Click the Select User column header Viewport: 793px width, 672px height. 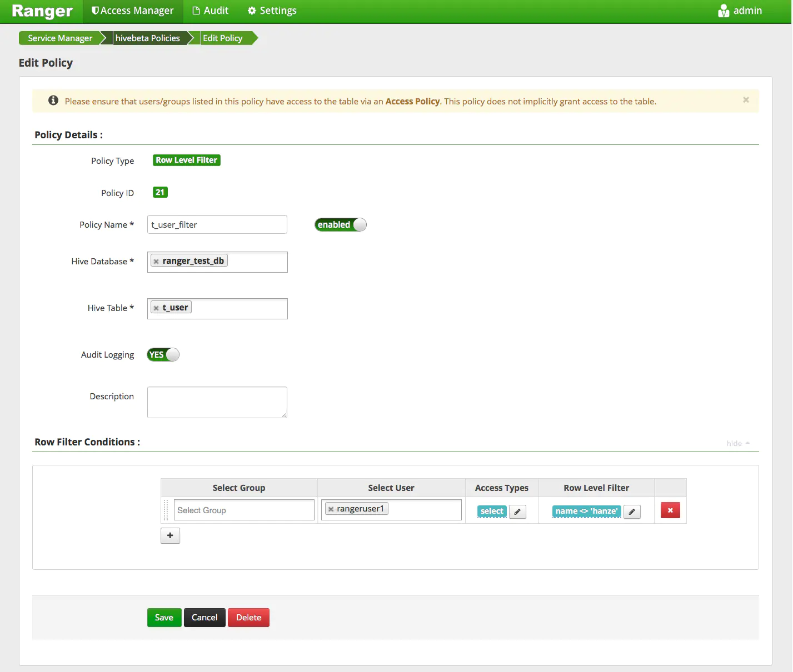391,488
